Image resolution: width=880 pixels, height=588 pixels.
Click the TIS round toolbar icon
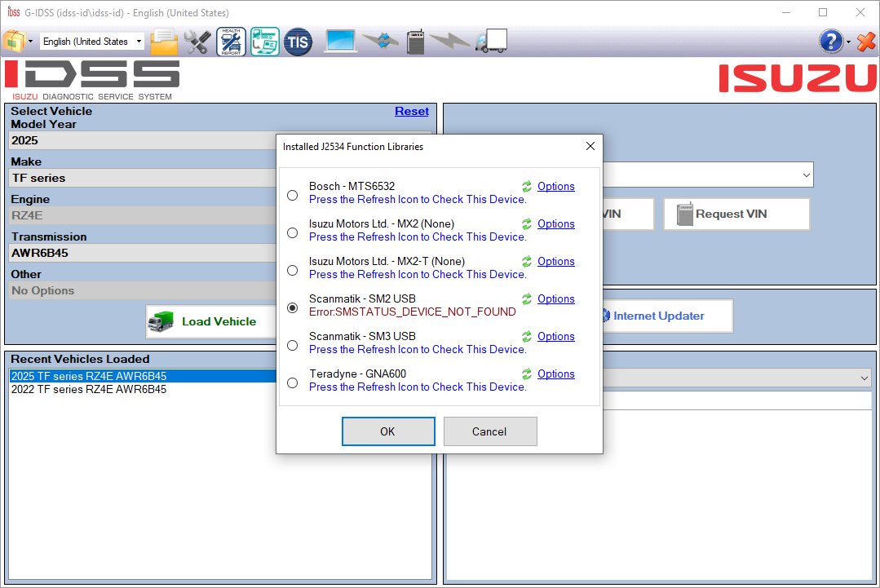coord(298,42)
